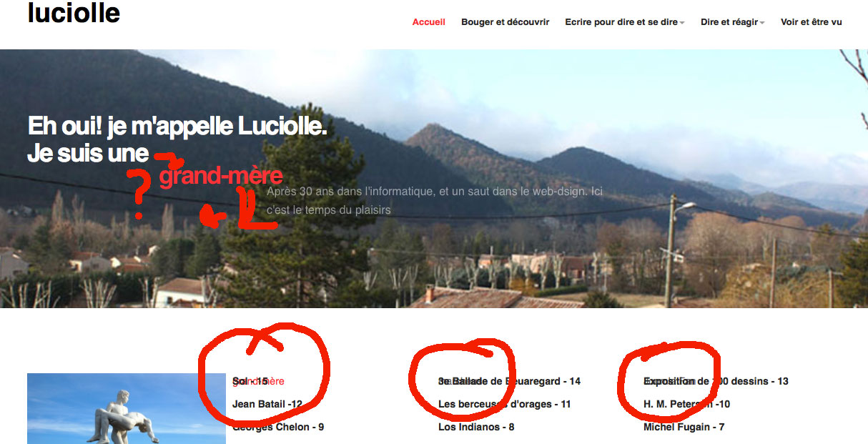Screen dimensions: 868x444
Task: Click the luciolle site logo title
Action: pos(74,12)
